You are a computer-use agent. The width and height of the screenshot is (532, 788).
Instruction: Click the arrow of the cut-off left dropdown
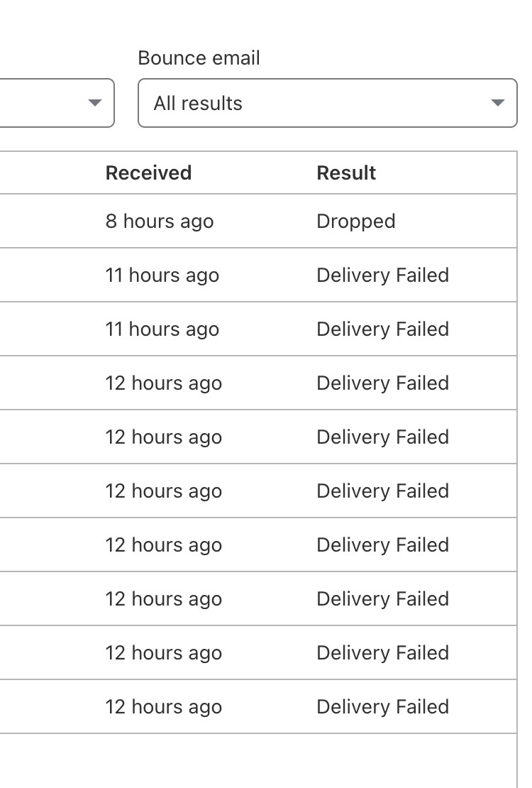[x=94, y=103]
